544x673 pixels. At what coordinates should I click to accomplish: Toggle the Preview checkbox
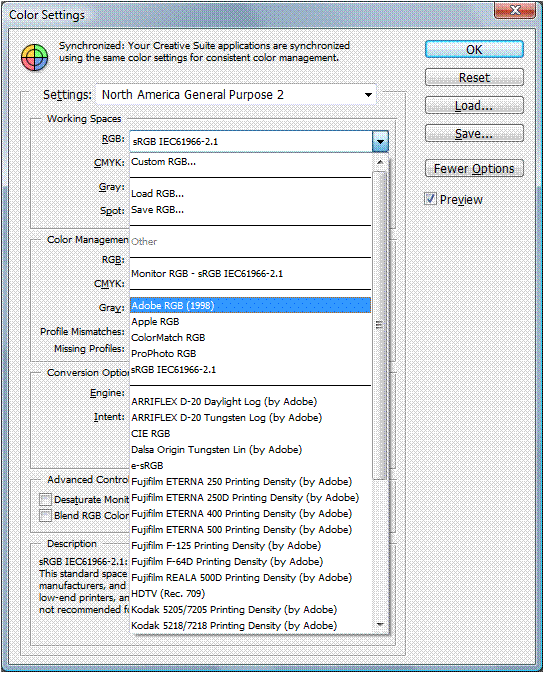click(430, 199)
